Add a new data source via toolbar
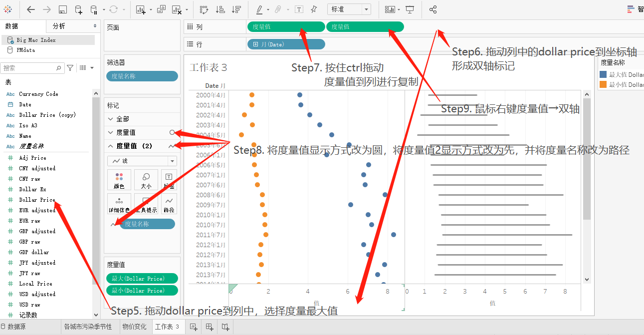The height and width of the screenshot is (335, 644). click(x=78, y=9)
